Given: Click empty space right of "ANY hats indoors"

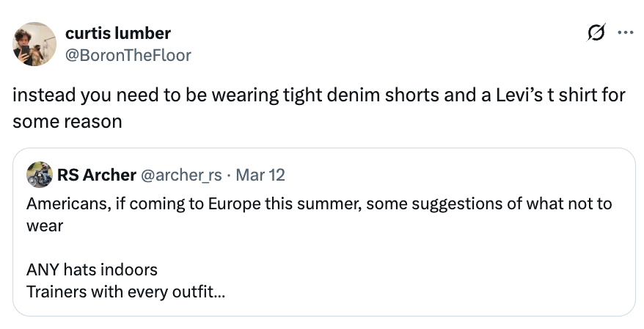Looking at the screenshot, I should click(367, 270).
